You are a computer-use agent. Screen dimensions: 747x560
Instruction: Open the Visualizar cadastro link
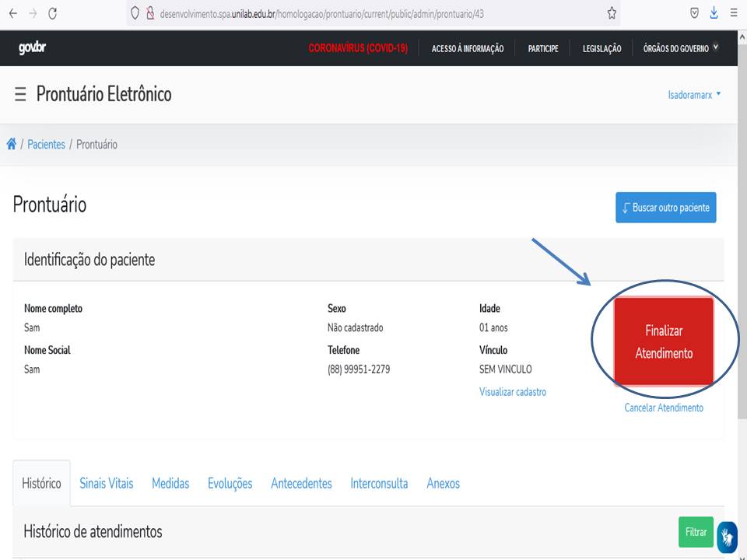point(512,392)
